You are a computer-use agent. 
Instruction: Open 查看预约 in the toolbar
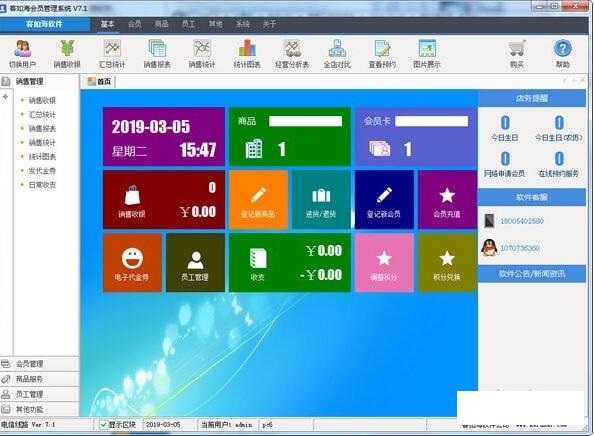coord(382,54)
